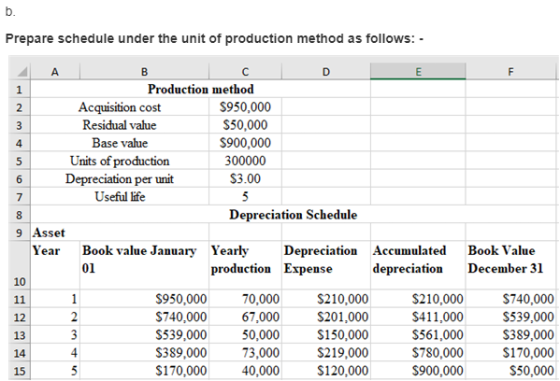560x381 pixels.
Task: Select column A header
Action: point(55,72)
